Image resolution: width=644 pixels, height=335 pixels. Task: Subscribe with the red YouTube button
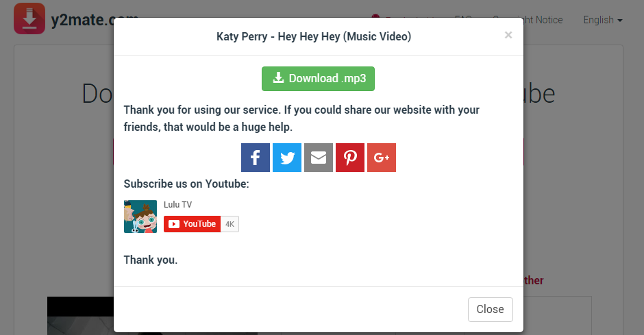click(x=192, y=224)
